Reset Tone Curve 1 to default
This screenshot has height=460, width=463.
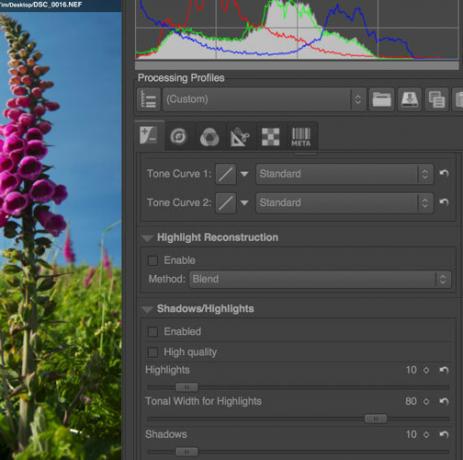tap(444, 173)
